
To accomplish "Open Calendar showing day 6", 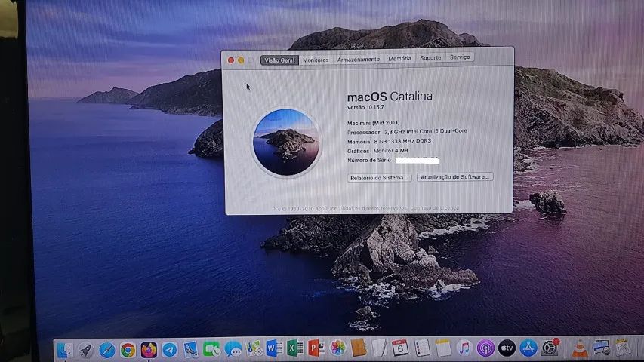I will [x=400, y=348].
